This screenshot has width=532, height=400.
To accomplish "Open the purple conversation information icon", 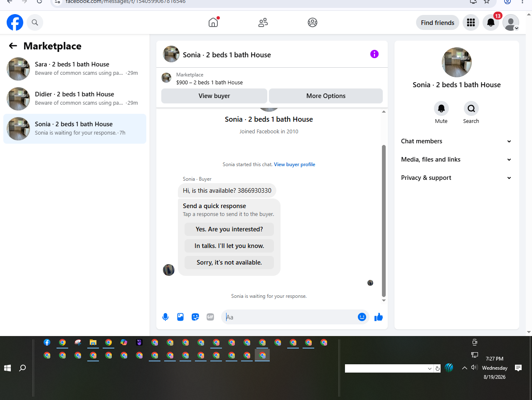I will pyautogui.click(x=374, y=54).
